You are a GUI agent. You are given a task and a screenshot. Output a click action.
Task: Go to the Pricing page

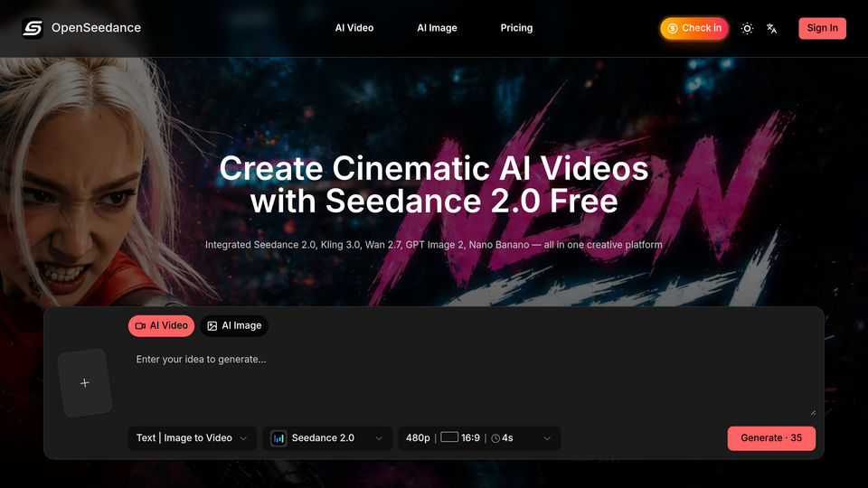click(516, 28)
